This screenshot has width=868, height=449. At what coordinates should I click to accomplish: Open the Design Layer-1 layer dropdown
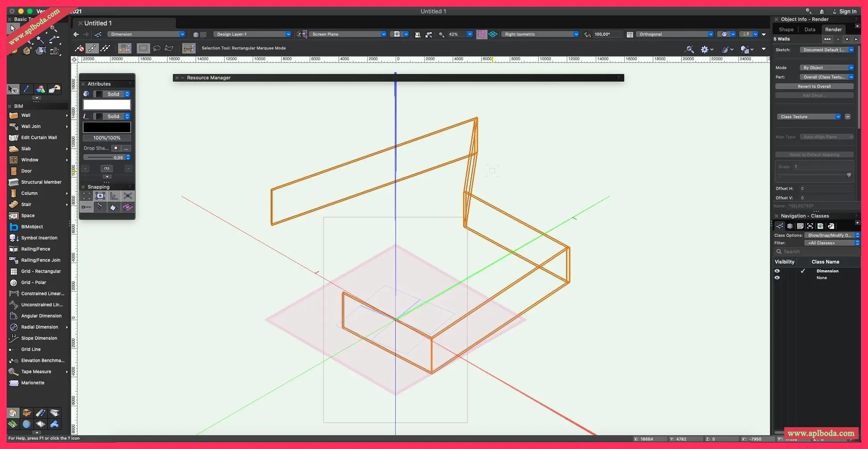pos(252,34)
